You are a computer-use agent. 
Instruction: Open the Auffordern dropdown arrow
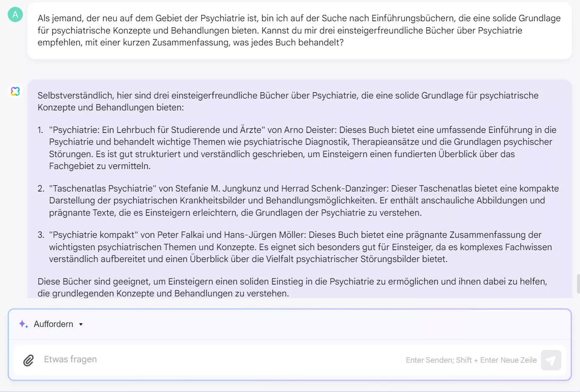81,324
